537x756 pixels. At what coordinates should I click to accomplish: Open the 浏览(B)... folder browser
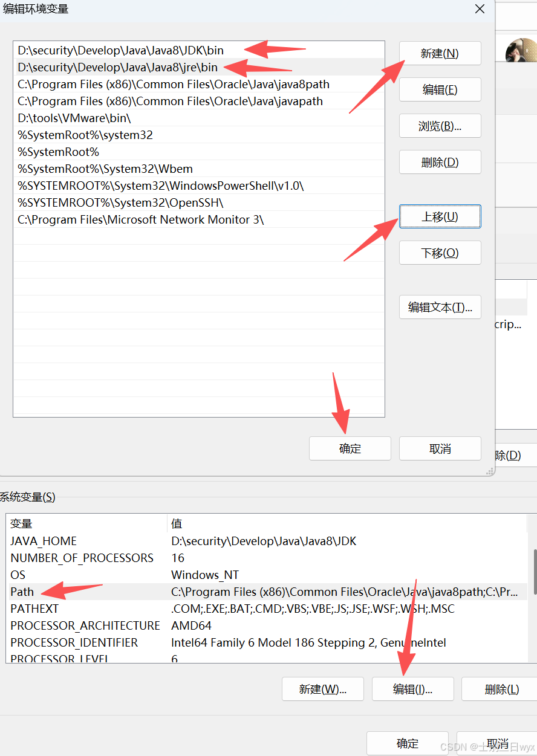point(440,126)
